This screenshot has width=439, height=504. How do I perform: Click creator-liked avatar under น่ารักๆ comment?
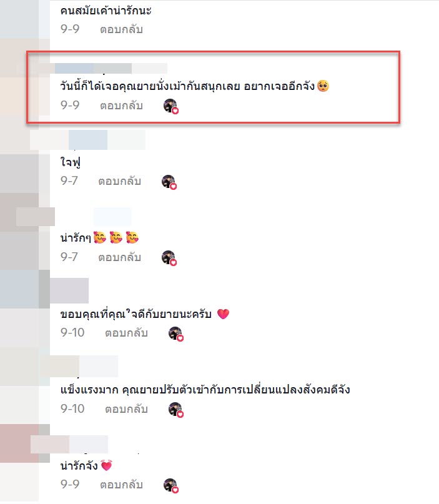tap(169, 258)
